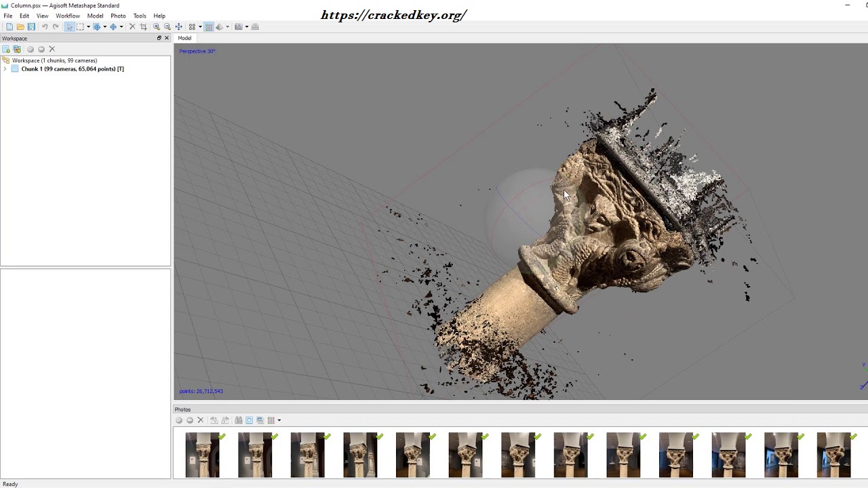Toggle the highlighted Photos pane toolbar icon
The width and height of the screenshot is (868, 488).
(x=249, y=420)
